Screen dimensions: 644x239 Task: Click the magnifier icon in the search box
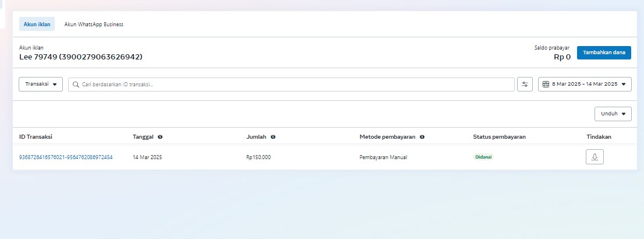[x=76, y=85]
